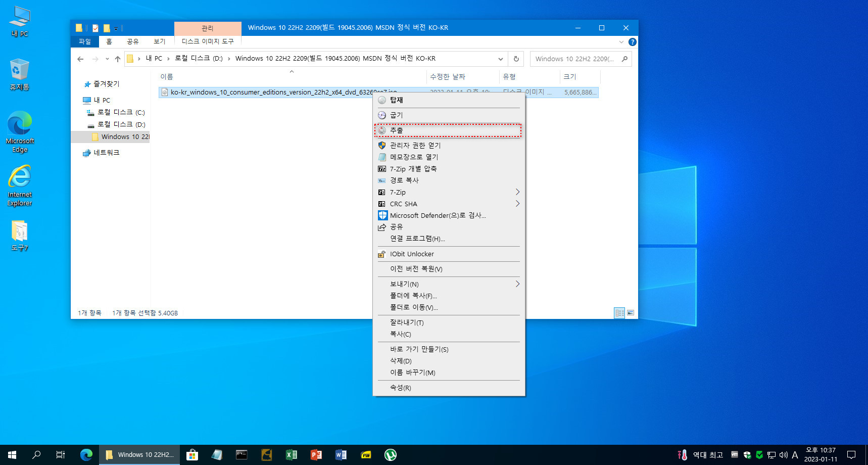Viewport: 868px width, 465px height.
Task: Choose 관리자 권한 얻기 menu entry
Action: 449,146
